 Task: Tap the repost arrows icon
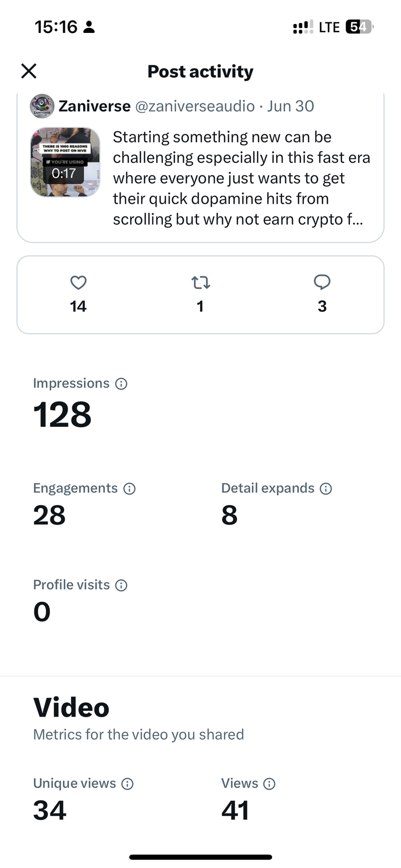(x=200, y=283)
